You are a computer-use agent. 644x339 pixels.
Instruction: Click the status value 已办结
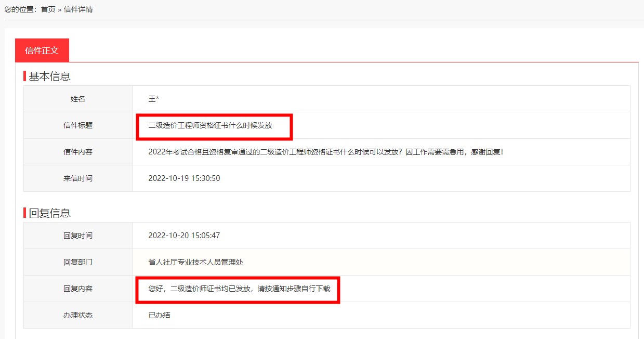tap(159, 315)
